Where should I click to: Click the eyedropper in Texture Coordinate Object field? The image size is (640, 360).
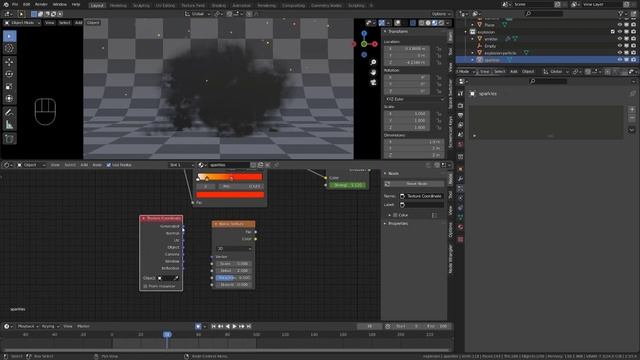(x=176, y=278)
